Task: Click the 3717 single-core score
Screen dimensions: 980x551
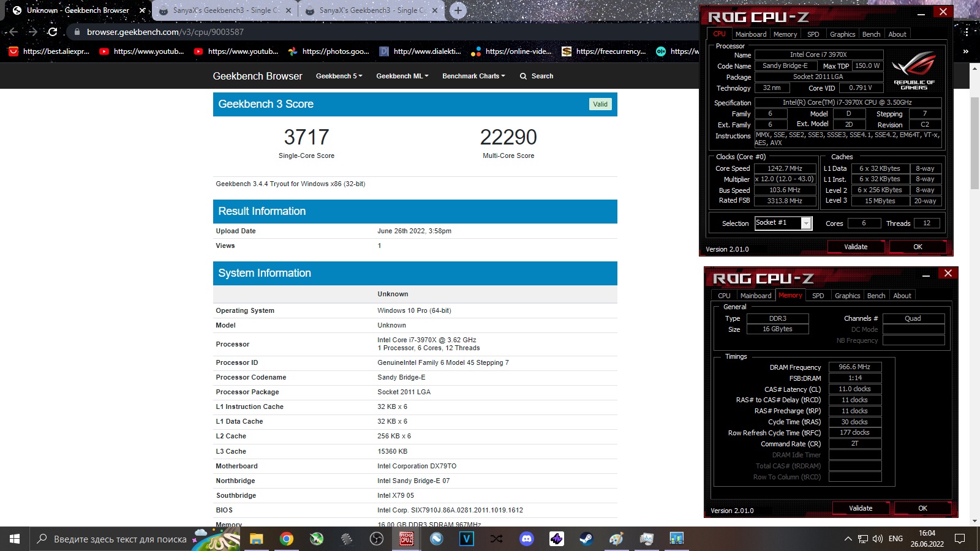Action: [x=306, y=137]
